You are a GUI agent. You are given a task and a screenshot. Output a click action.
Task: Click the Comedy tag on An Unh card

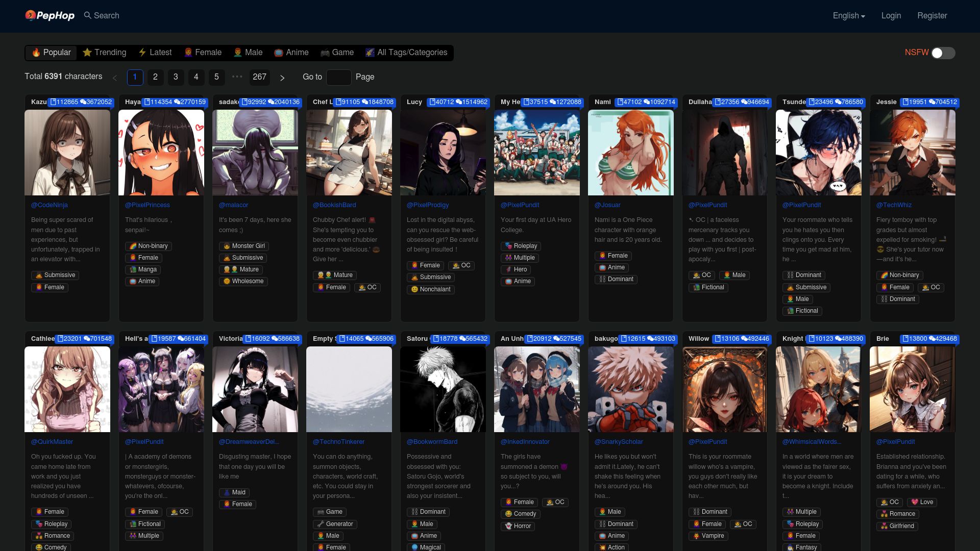click(x=521, y=514)
